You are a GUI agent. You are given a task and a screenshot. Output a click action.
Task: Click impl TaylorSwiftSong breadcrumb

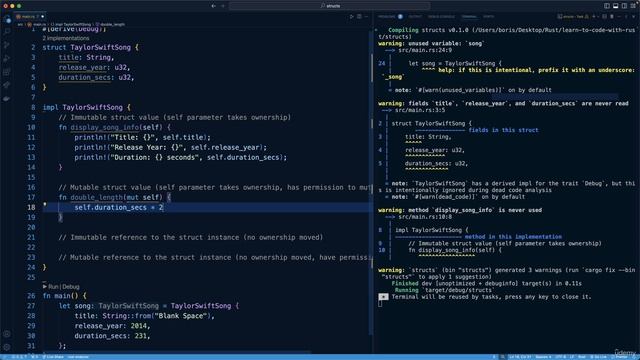(71, 24)
